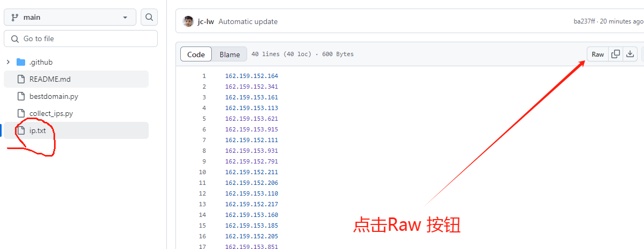Open commit ba237ff hash link

coord(585,22)
